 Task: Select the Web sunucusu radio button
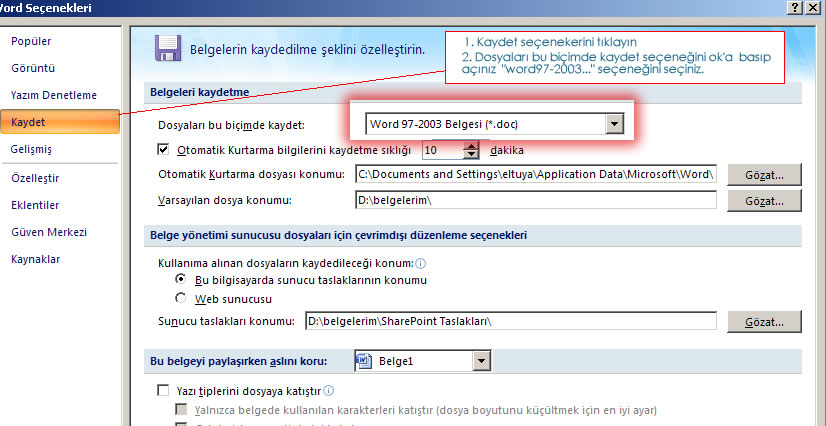click(x=181, y=298)
